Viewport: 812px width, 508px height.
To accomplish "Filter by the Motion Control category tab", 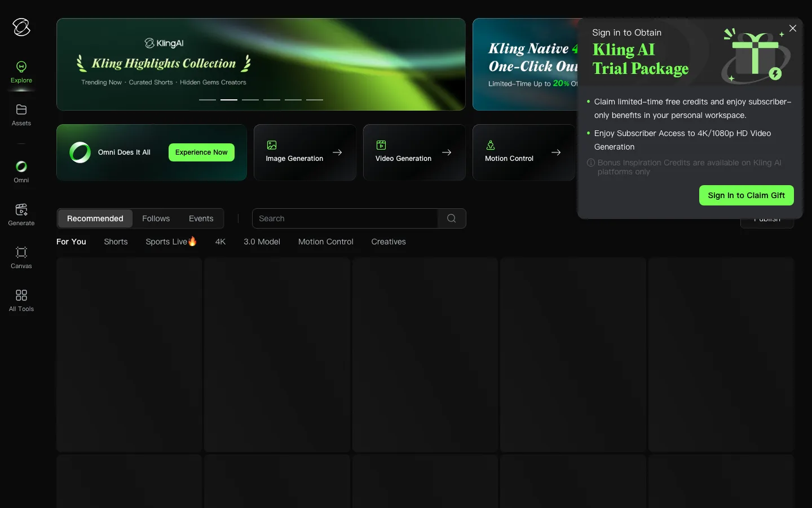I will [x=326, y=242].
